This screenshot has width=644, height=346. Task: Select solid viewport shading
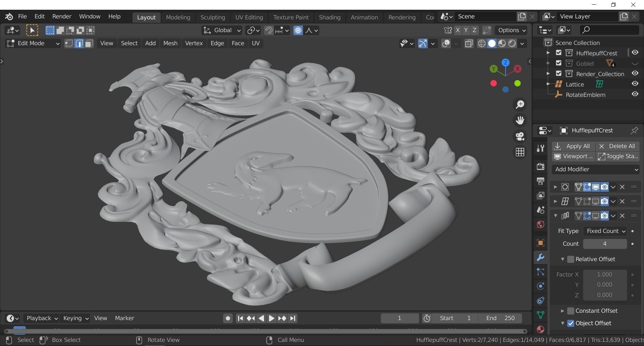(492, 44)
